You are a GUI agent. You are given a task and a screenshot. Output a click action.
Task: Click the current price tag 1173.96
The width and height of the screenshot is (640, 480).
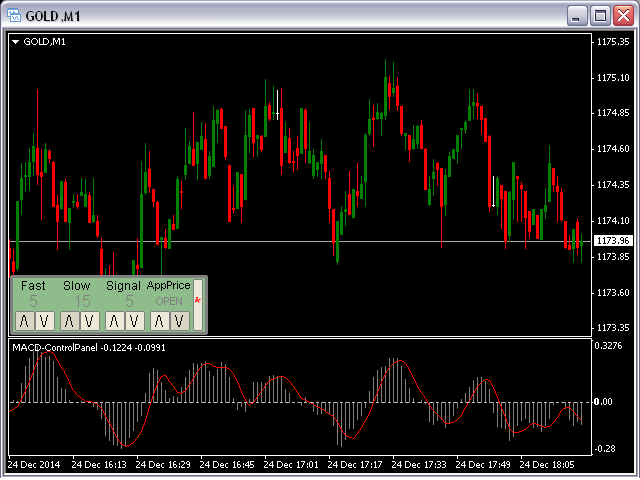[612, 241]
